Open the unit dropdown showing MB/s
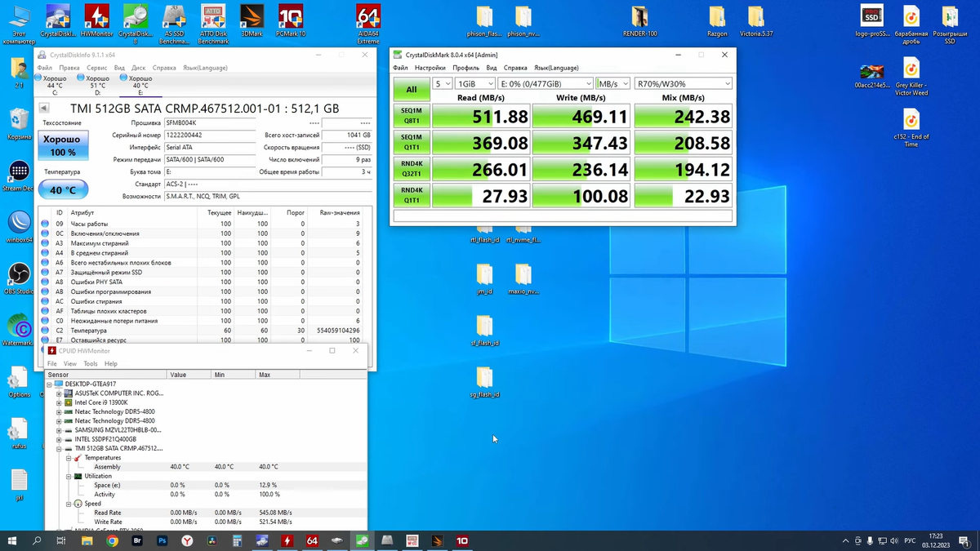Image resolution: width=980 pixels, height=551 pixels. [612, 84]
